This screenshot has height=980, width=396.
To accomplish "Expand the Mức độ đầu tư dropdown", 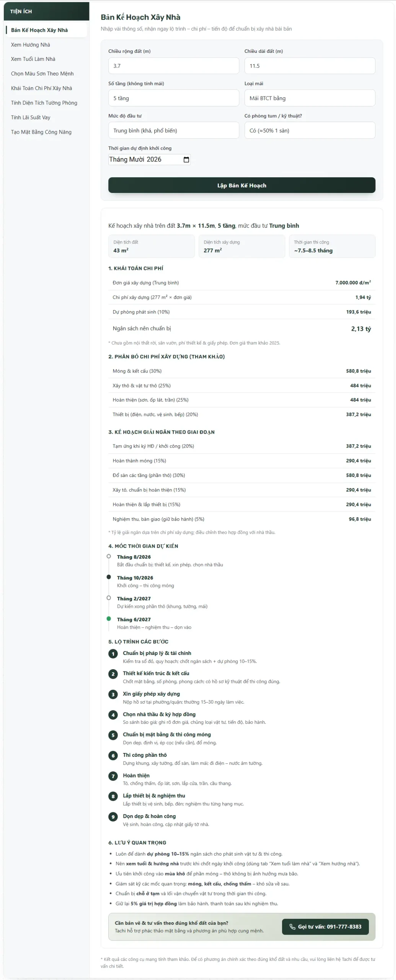I will (174, 130).
